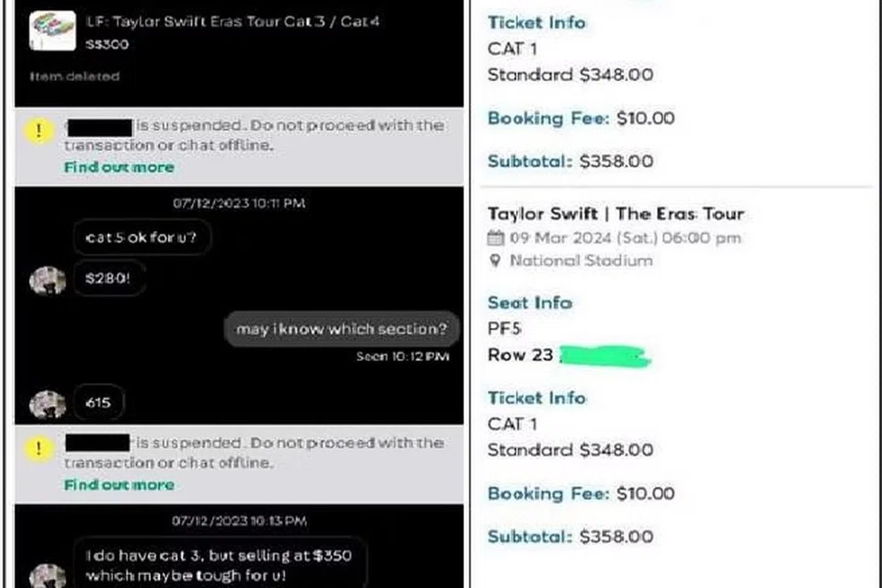Select the 'may i know which section?' message bubble
This screenshot has height=588, width=882.
click(x=342, y=329)
